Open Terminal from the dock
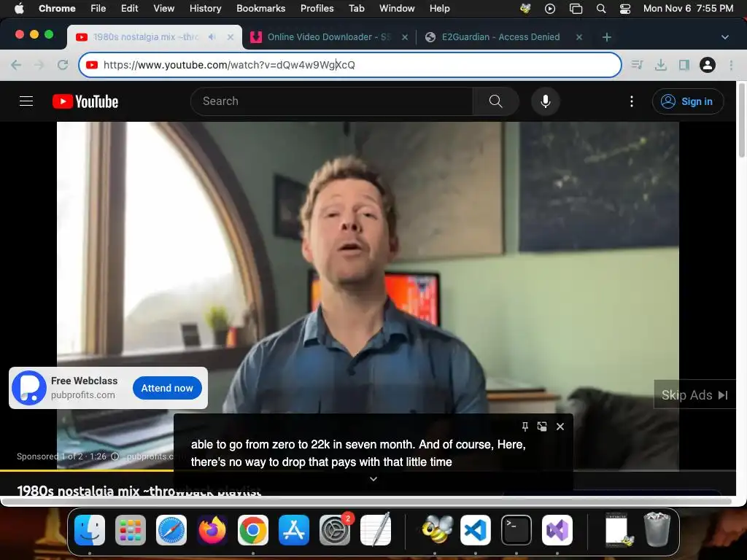The height and width of the screenshot is (560, 747). [x=516, y=529]
